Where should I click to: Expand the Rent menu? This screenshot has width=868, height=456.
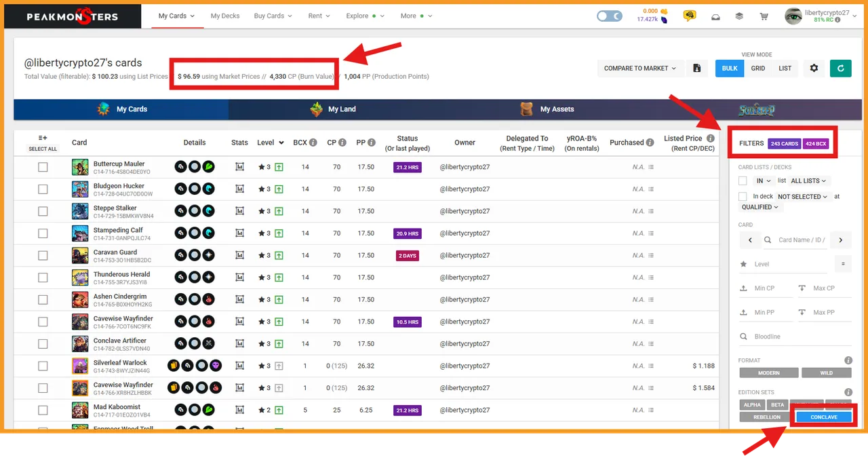point(319,16)
